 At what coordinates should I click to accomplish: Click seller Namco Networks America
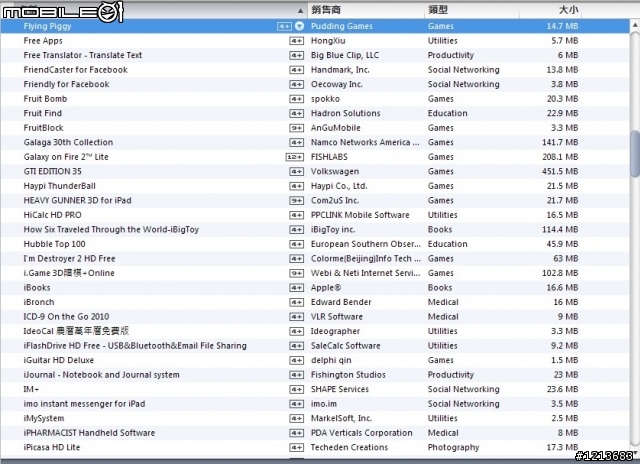[x=365, y=142]
